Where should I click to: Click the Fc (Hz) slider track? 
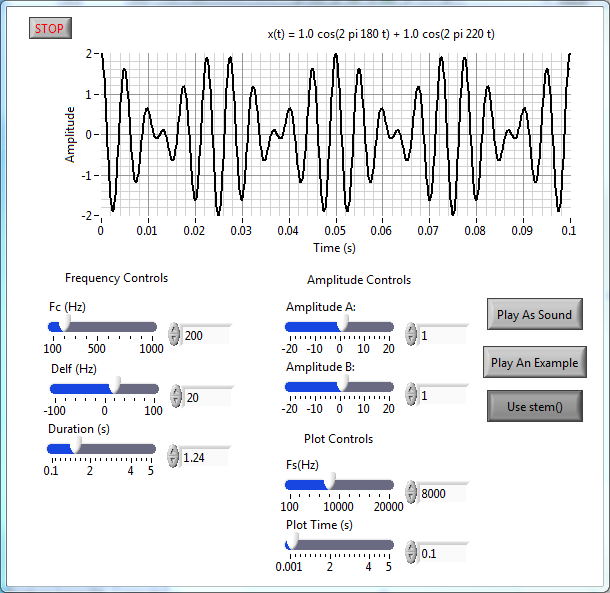pyautogui.click(x=110, y=327)
